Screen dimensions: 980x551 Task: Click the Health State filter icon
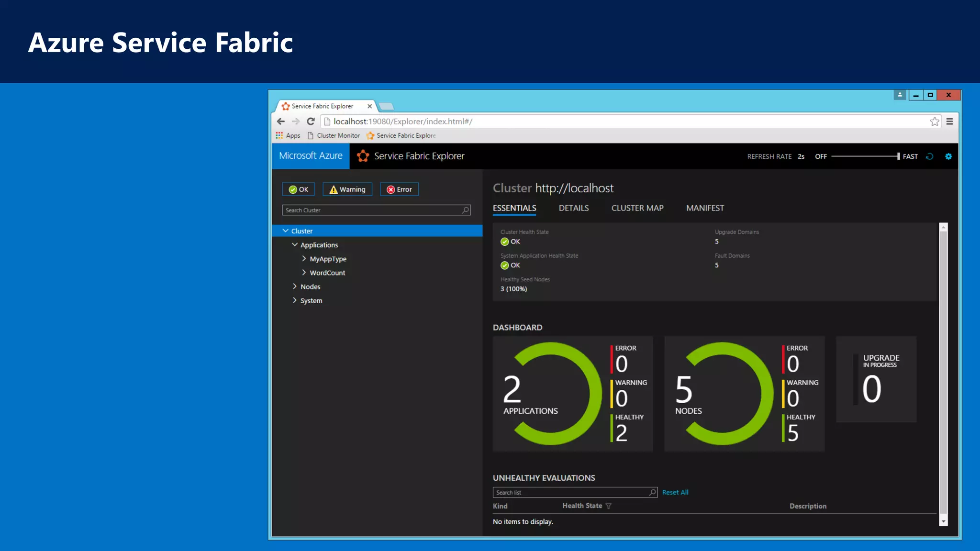pyautogui.click(x=608, y=506)
